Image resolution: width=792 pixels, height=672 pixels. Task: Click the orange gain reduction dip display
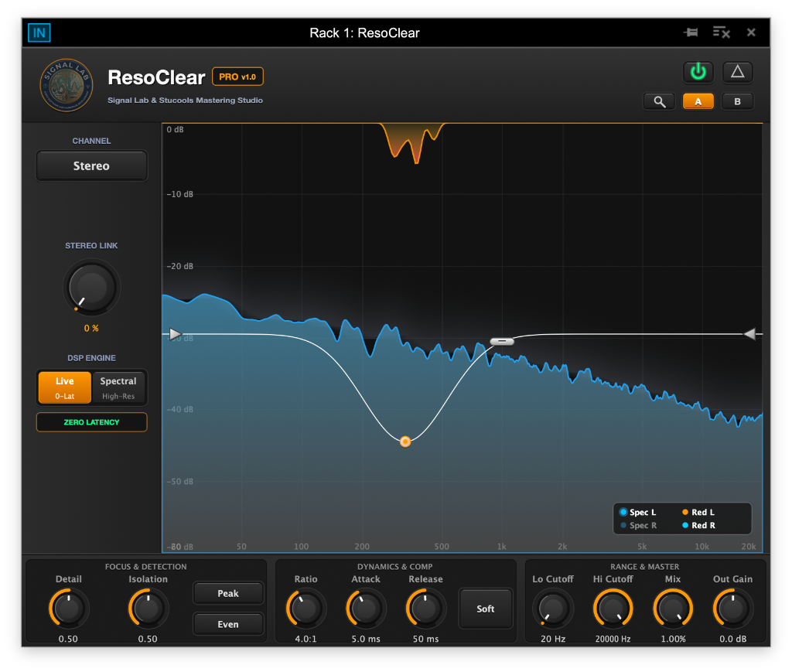pyautogui.click(x=412, y=142)
